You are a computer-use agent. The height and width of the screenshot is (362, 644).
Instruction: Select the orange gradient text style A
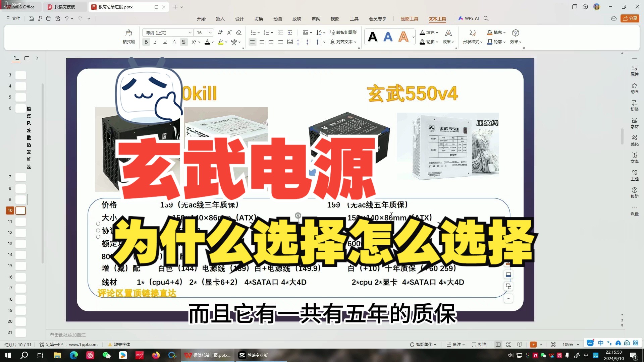[x=404, y=37]
